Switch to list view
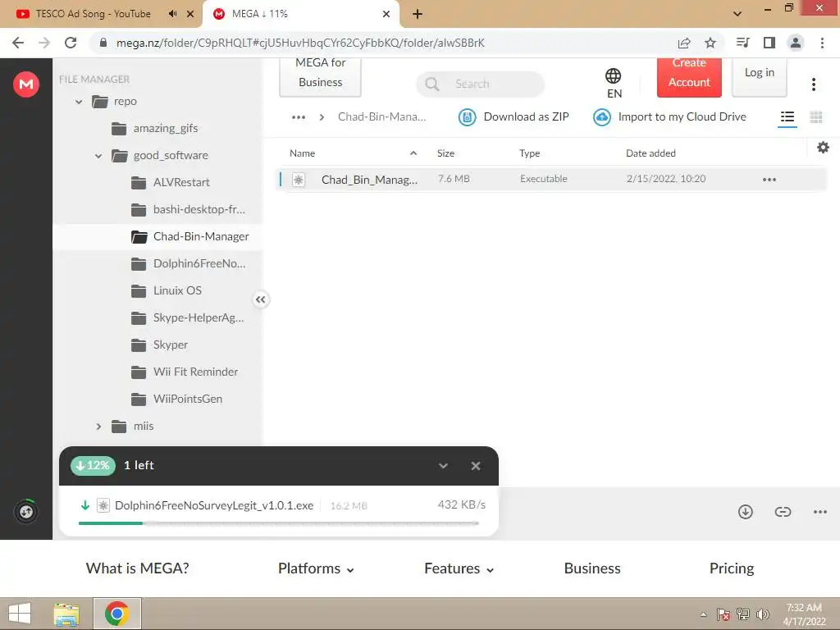840x630 pixels. [x=787, y=116]
